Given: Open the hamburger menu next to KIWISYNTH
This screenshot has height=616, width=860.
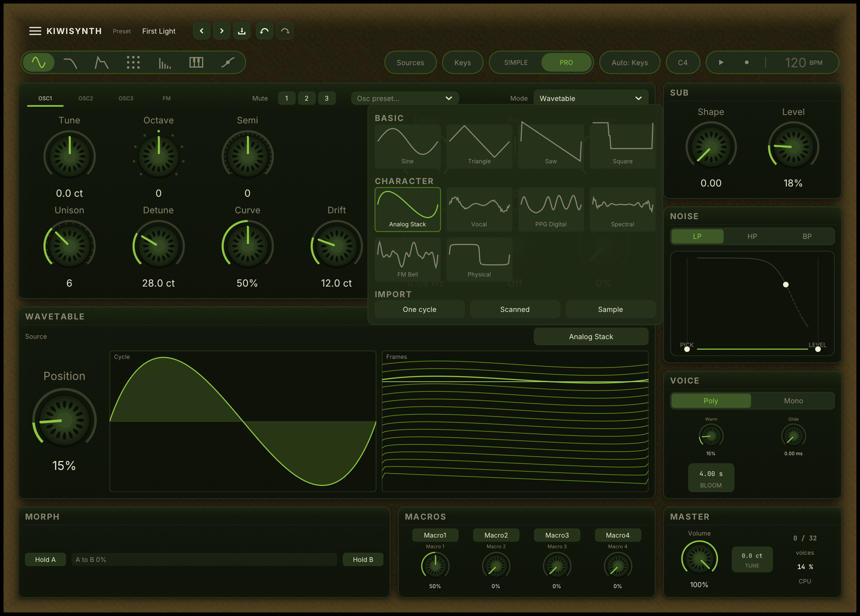Looking at the screenshot, I should coord(35,31).
